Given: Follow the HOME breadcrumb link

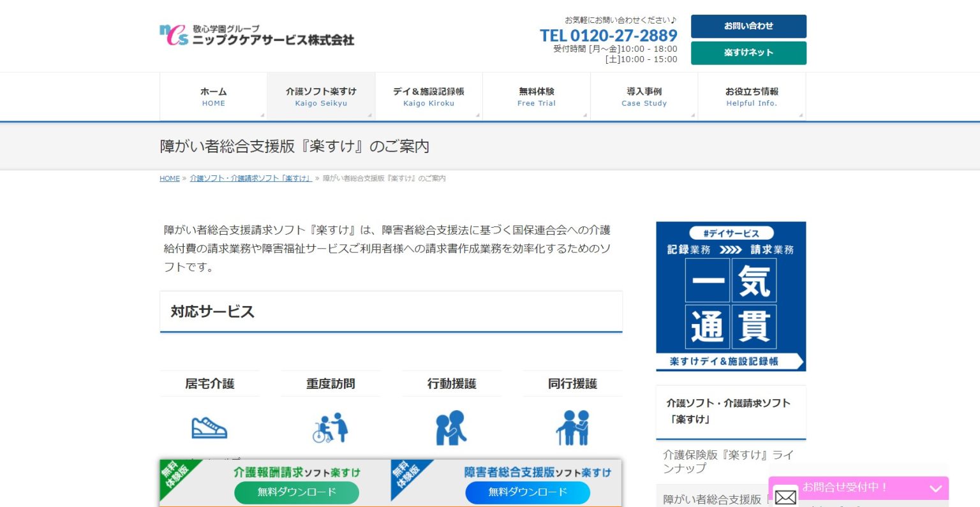Looking at the screenshot, I should coord(169,178).
